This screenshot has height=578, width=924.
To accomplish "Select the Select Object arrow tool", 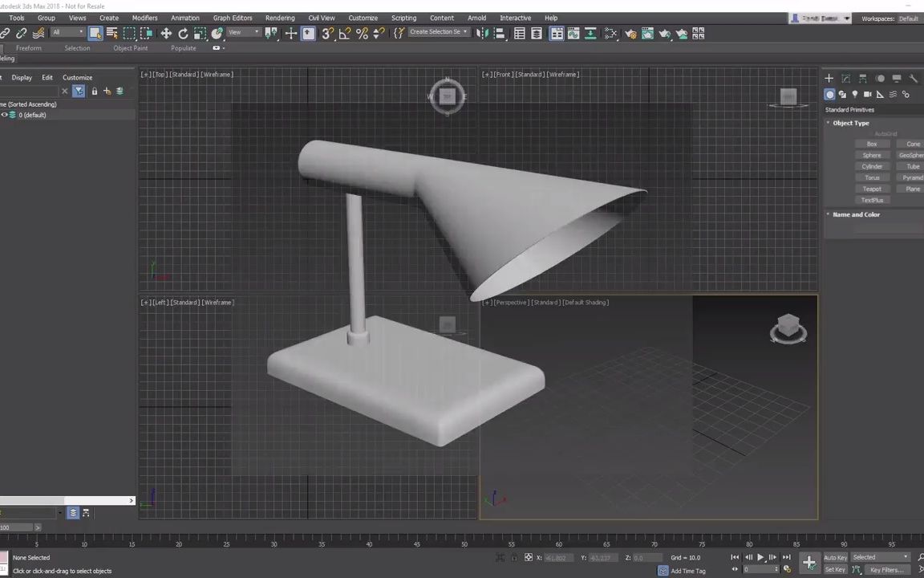I will [x=95, y=33].
